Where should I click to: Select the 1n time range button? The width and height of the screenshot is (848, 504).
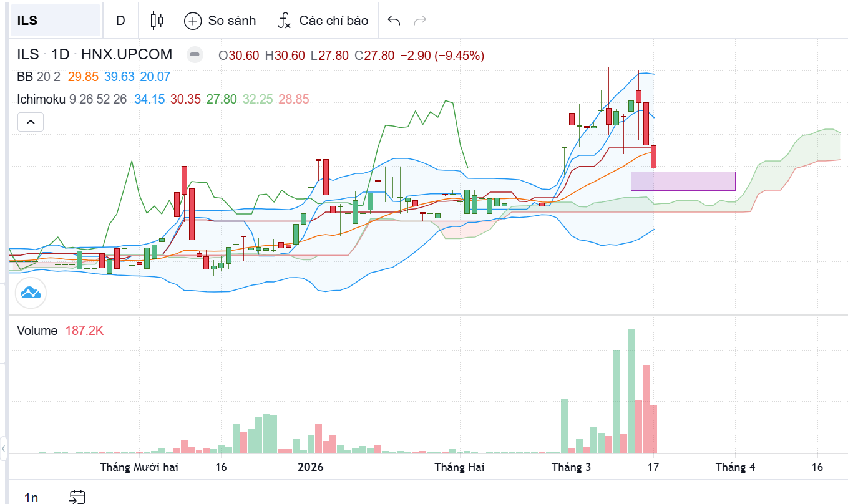pos(31,497)
